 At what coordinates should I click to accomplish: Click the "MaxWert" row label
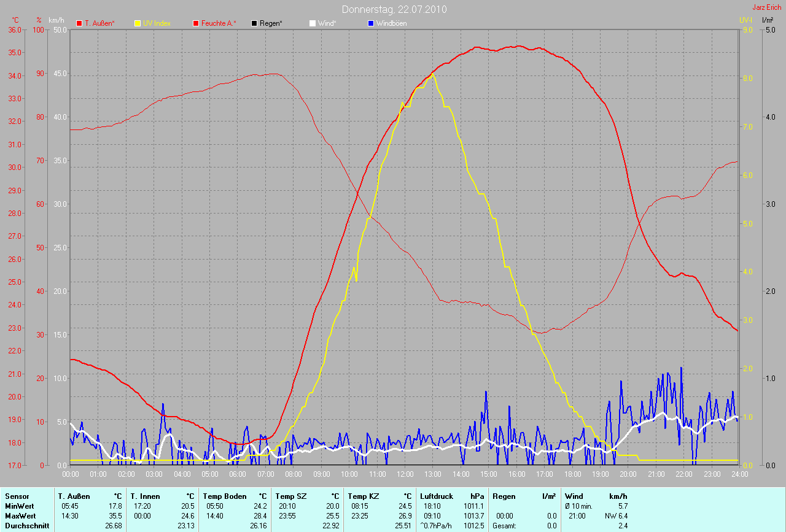pyautogui.click(x=21, y=516)
